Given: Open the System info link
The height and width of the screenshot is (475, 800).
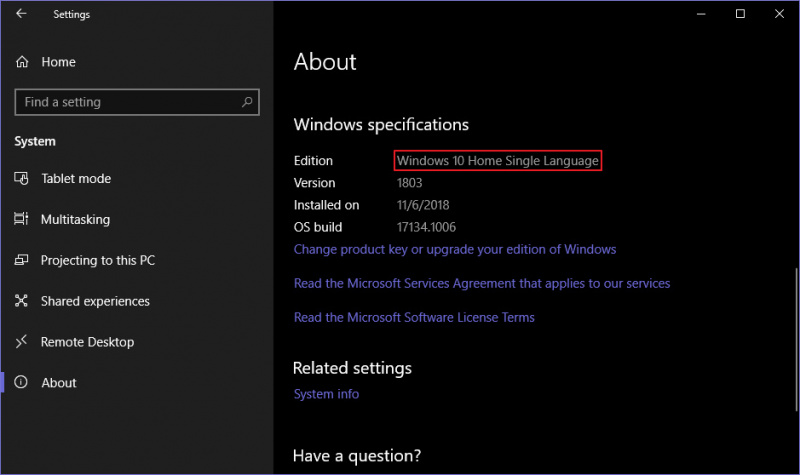Looking at the screenshot, I should tap(326, 394).
